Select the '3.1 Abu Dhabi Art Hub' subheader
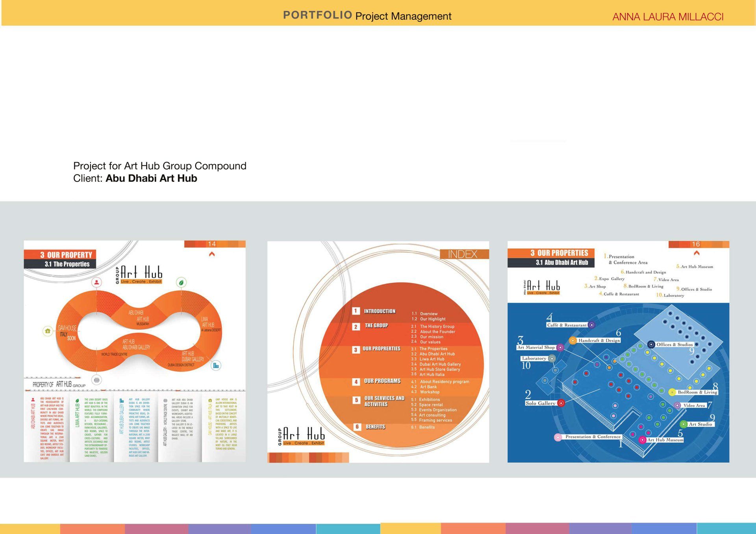This screenshot has height=534, width=756. click(551, 262)
